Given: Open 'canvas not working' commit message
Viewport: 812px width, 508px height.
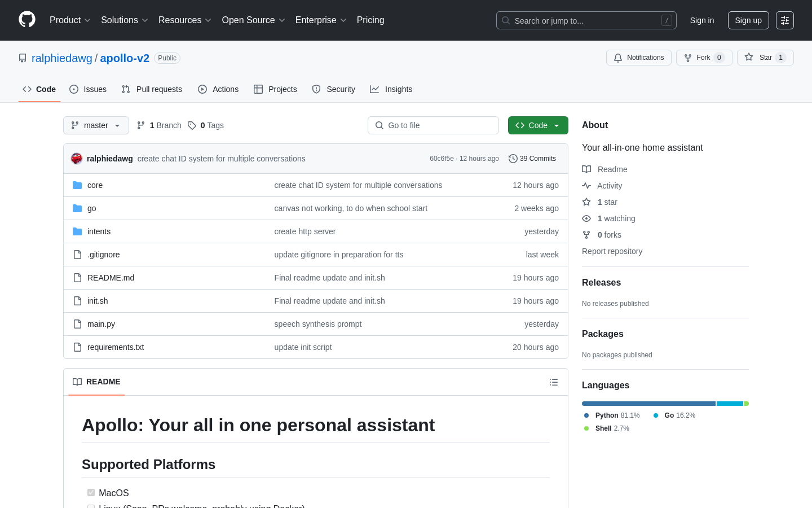Looking at the screenshot, I should [351, 208].
